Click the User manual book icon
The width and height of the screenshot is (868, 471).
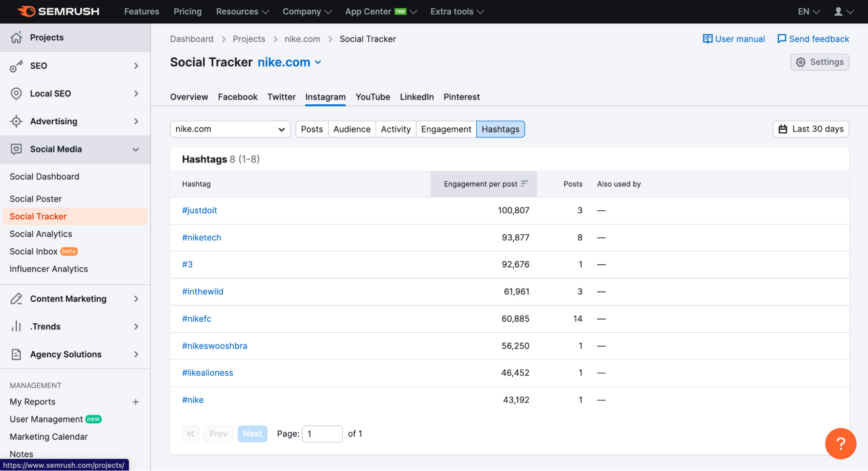coord(707,39)
